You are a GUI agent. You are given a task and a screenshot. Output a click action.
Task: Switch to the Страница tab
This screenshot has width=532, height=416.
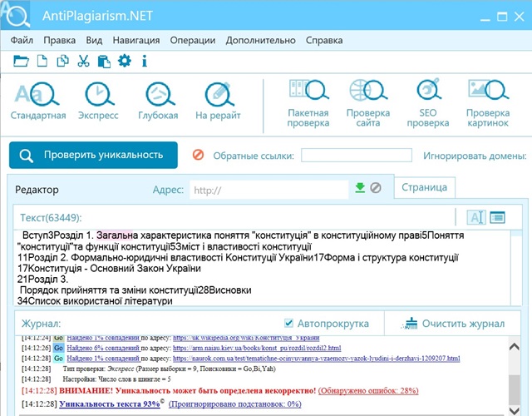tap(425, 187)
